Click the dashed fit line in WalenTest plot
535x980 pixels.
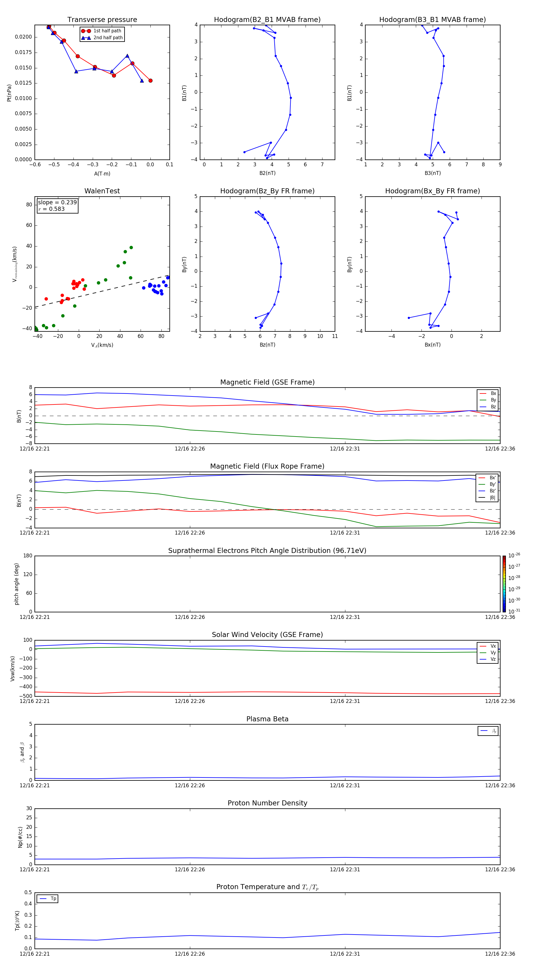coord(102,291)
